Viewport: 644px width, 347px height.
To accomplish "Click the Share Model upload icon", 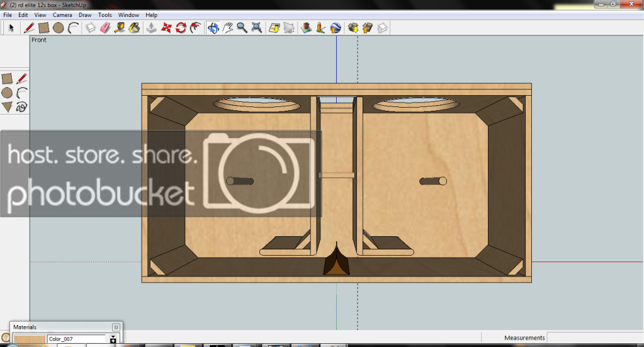I will pos(368,28).
